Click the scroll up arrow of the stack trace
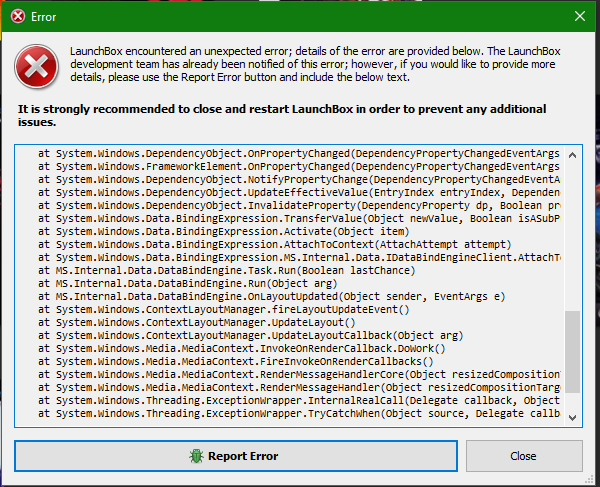The width and height of the screenshot is (600, 487). [x=572, y=155]
